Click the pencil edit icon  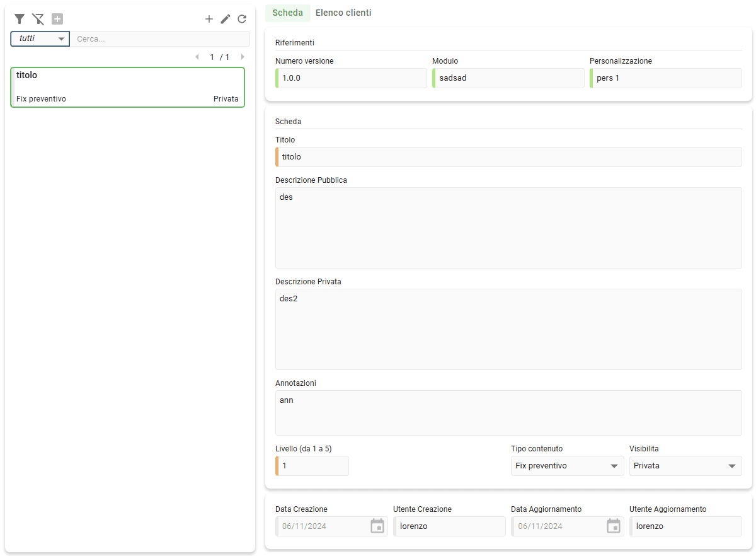226,19
